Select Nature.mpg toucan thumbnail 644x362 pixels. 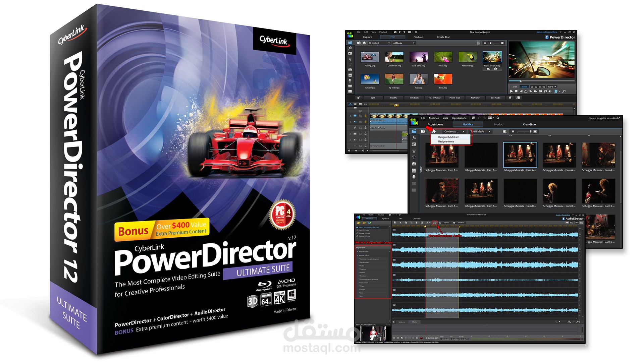coord(468,57)
